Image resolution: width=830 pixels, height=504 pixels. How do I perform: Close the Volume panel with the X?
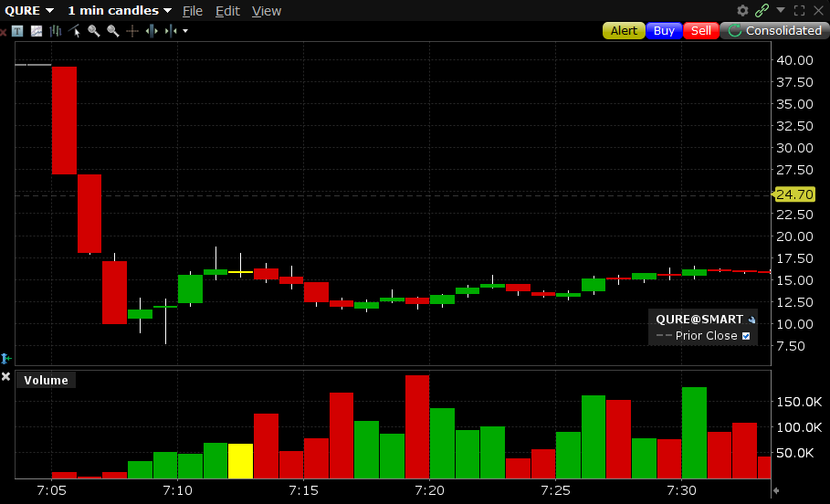pyautogui.click(x=5, y=376)
